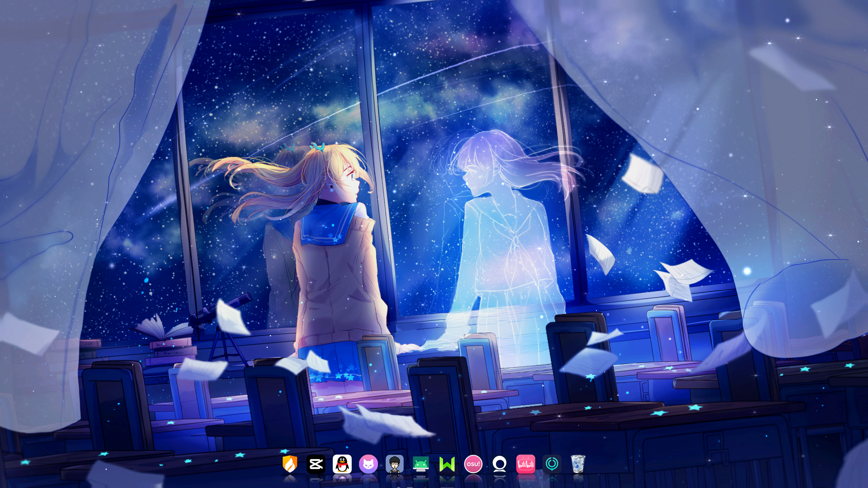This screenshot has height=488, width=868.
Task: Launch osu! from the dock
Action: click(473, 464)
